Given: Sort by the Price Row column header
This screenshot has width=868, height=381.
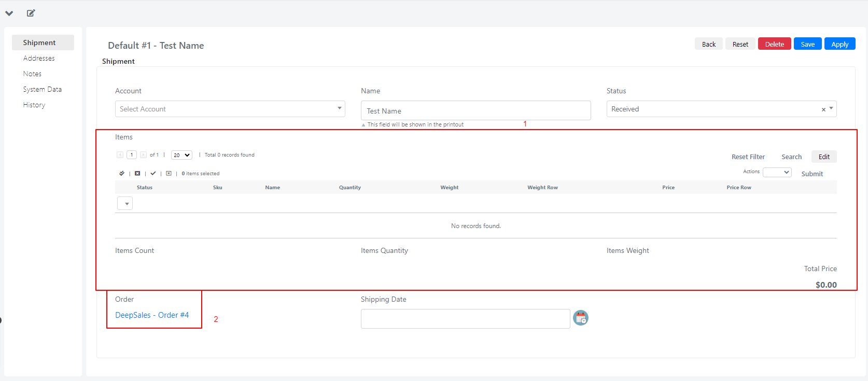Looking at the screenshot, I should [739, 188].
